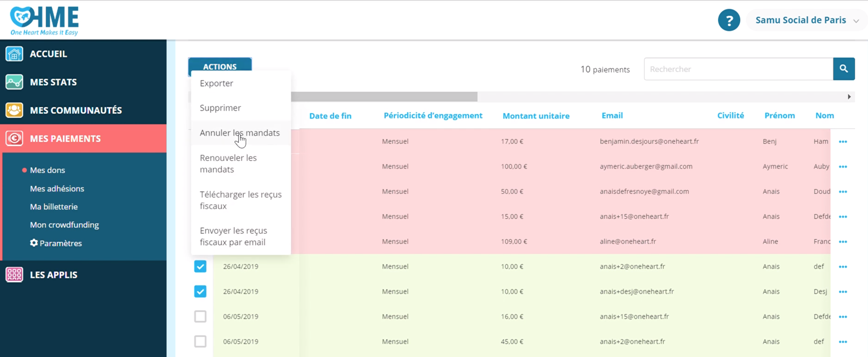Viewport: 868px width, 357px height.
Task: Click the Mes Communautés people icon
Action: tap(14, 110)
